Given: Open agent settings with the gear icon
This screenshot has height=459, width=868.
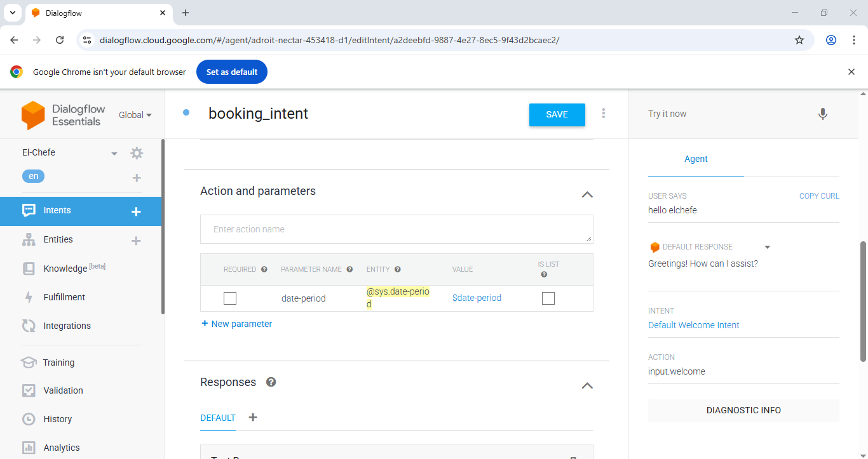Looking at the screenshot, I should [x=136, y=152].
